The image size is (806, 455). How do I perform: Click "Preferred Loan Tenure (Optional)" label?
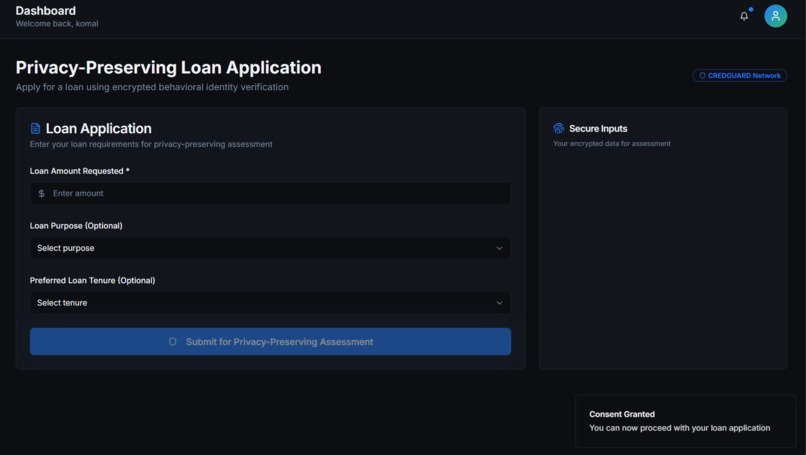[x=93, y=280]
